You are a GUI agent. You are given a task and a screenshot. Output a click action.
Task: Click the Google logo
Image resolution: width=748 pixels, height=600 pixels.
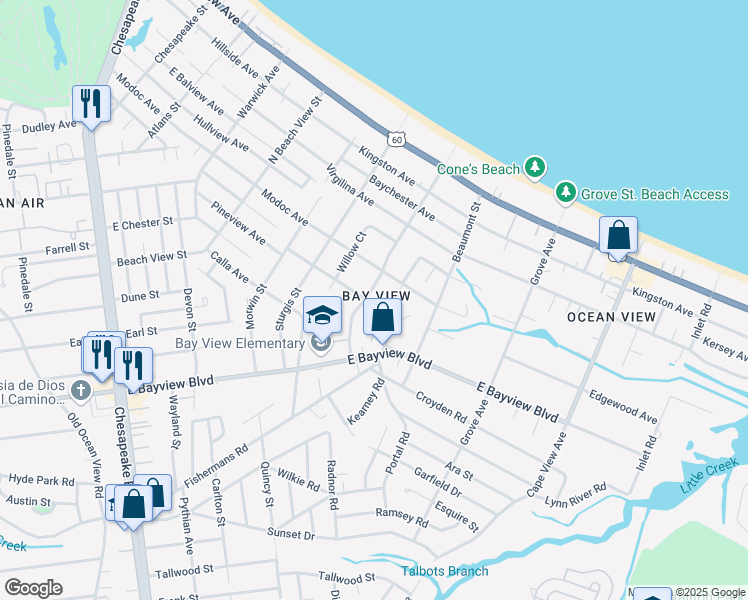33,587
